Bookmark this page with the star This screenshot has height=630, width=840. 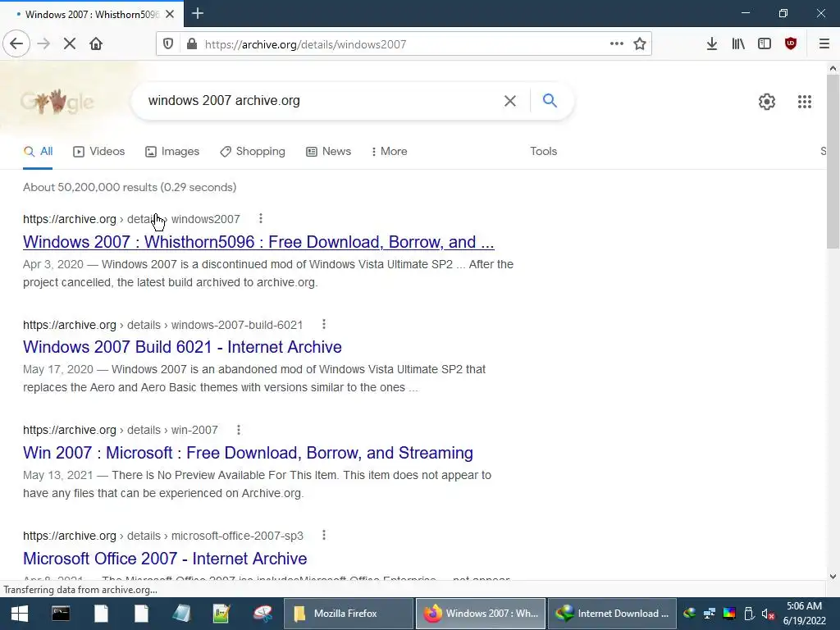640,44
